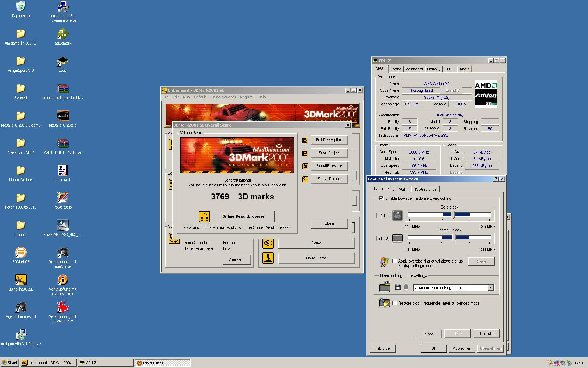Click the help question mark in tweaks window

[496, 179]
